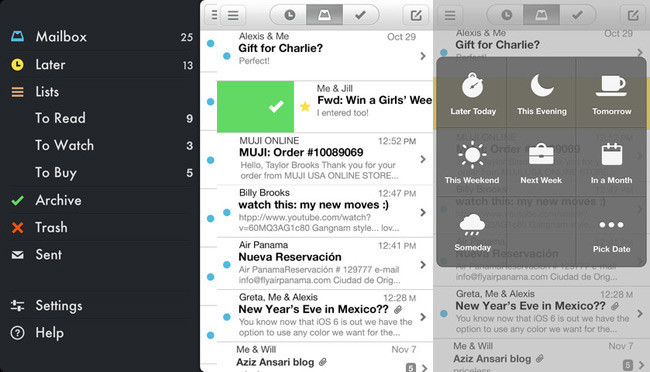
Task: Snooze until Someday
Action: tap(472, 231)
